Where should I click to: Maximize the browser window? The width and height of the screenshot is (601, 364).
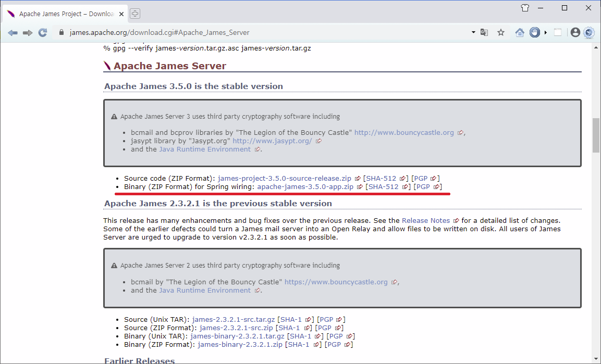click(564, 8)
